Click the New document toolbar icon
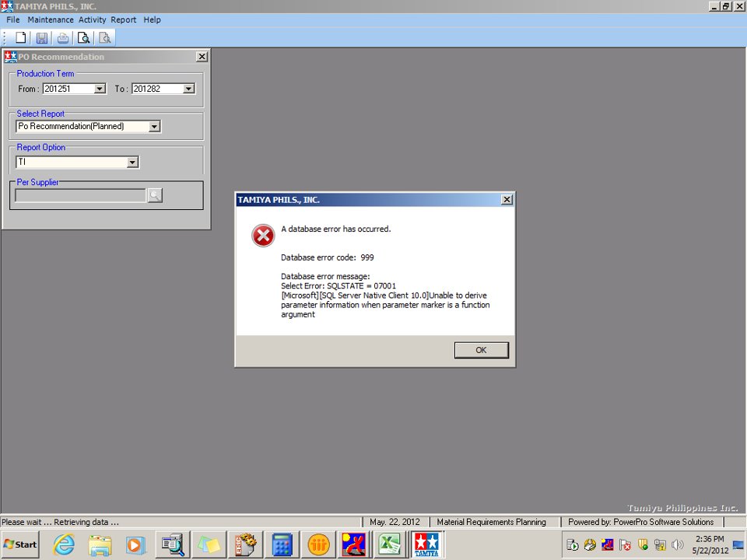The height and width of the screenshot is (560, 747). [21, 37]
